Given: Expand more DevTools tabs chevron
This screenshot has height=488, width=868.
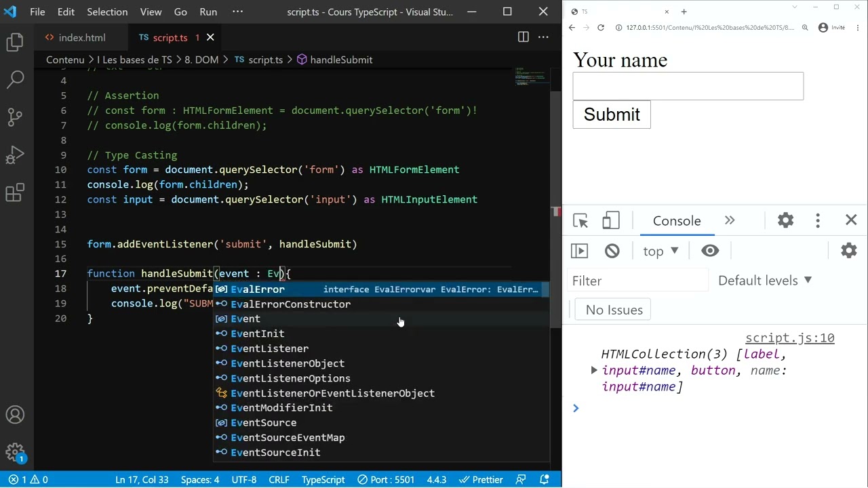Looking at the screenshot, I should [730, 220].
